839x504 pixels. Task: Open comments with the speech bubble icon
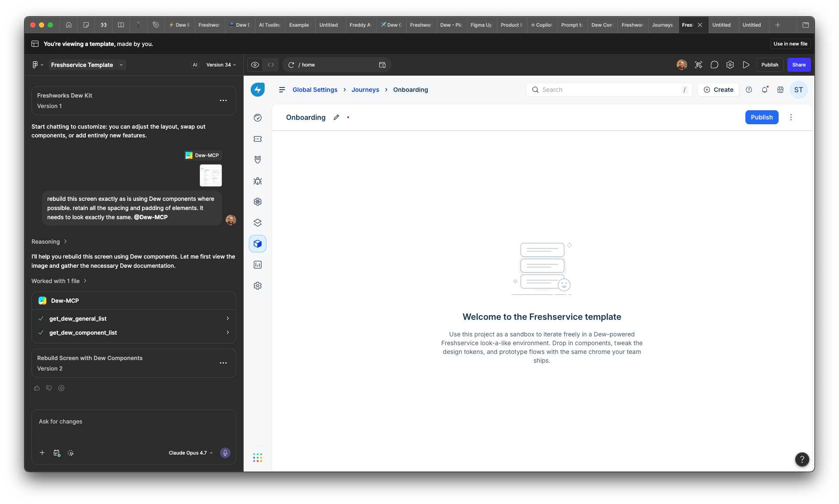pos(714,65)
